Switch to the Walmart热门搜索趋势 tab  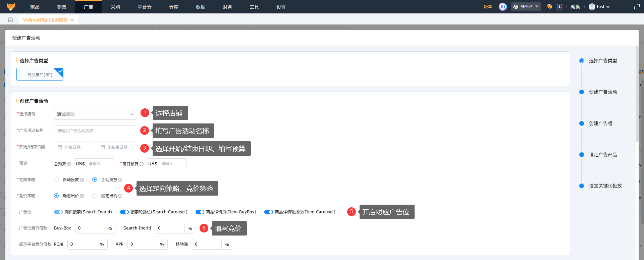pos(45,20)
